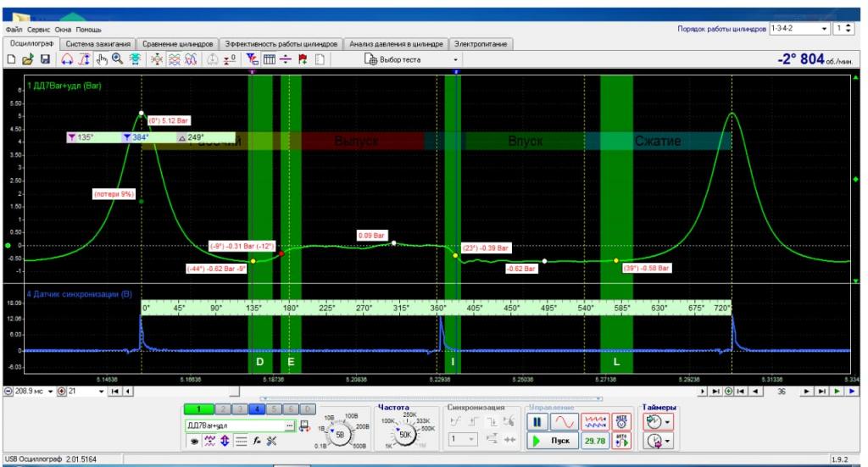Open the zoom value 21 dropdown
868x467 pixels.
click(x=102, y=392)
